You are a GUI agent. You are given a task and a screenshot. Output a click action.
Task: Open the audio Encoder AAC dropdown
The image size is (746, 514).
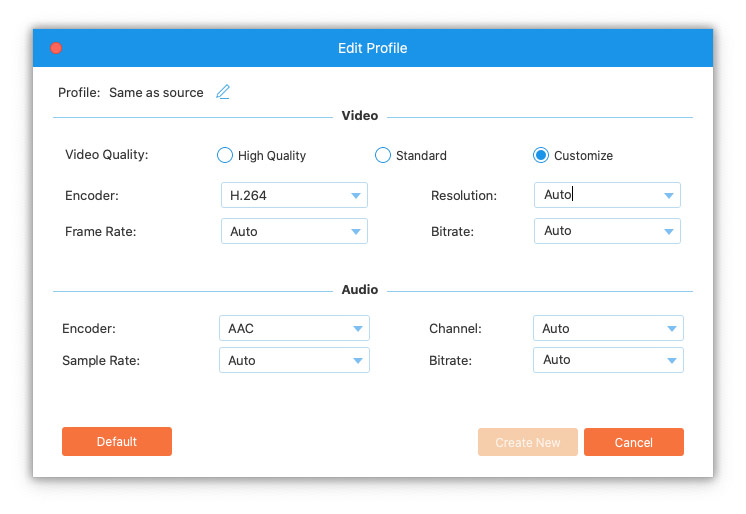pos(293,328)
